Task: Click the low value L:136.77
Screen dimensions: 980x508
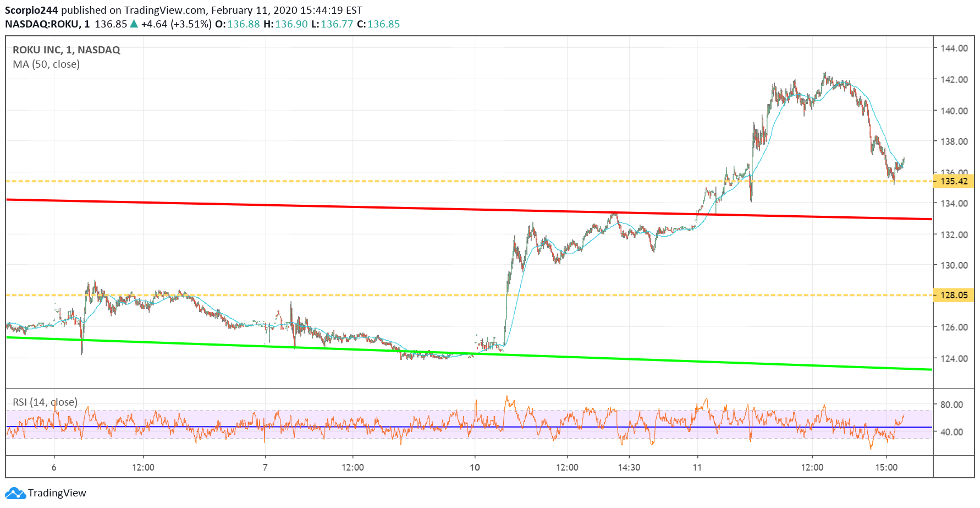Action: coord(333,24)
